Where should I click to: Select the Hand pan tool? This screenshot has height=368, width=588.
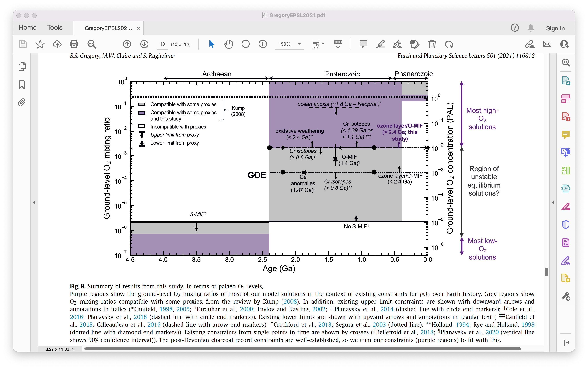click(x=228, y=44)
